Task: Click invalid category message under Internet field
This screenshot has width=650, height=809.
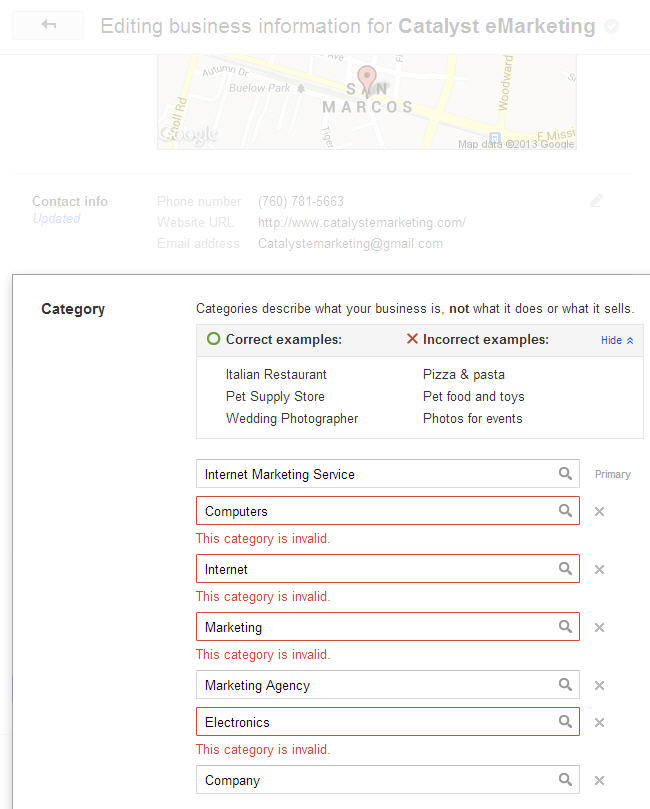Action: [263, 596]
